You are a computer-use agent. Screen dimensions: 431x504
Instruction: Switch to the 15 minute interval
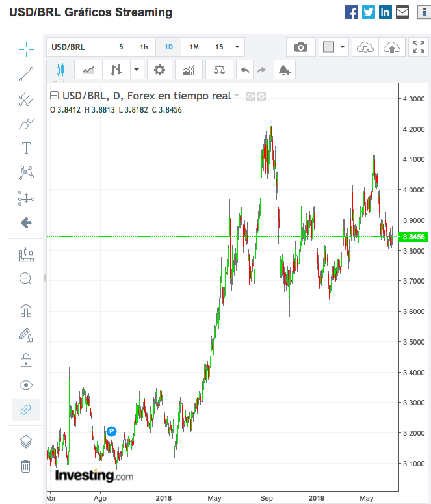[219, 47]
